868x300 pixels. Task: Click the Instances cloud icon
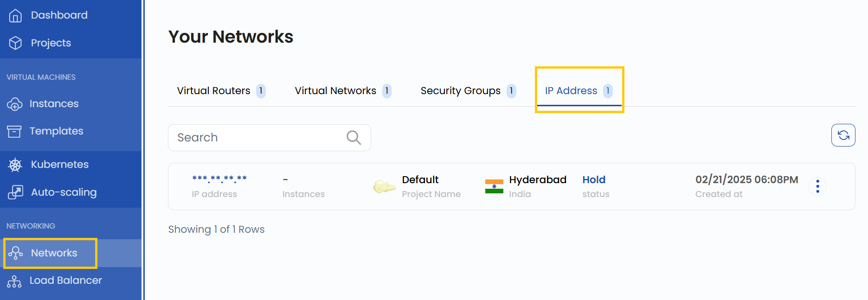[x=16, y=104]
